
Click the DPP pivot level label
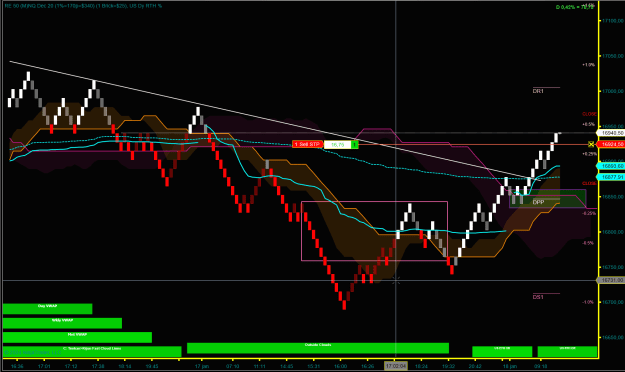538,202
